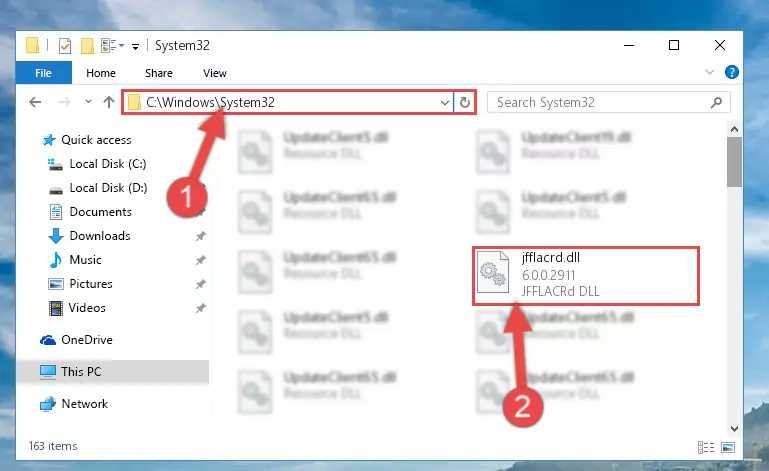Click the pin icon next to Downloads
769x471 pixels.
pyautogui.click(x=201, y=236)
